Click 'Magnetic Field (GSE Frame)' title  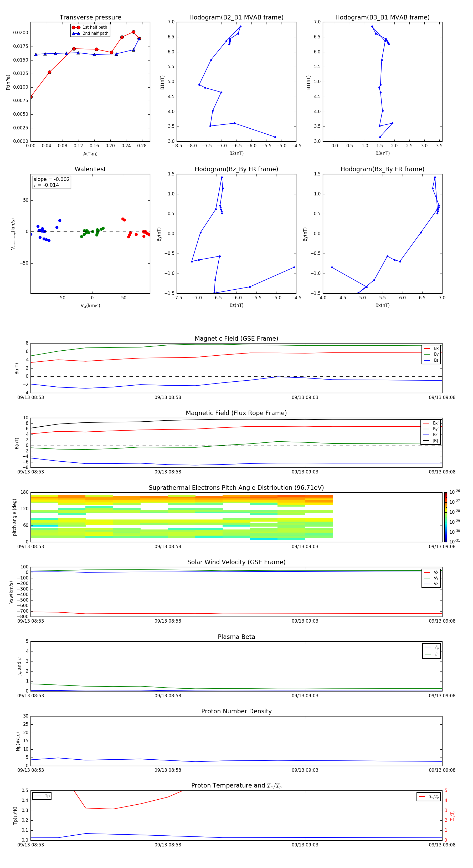pos(236,339)
